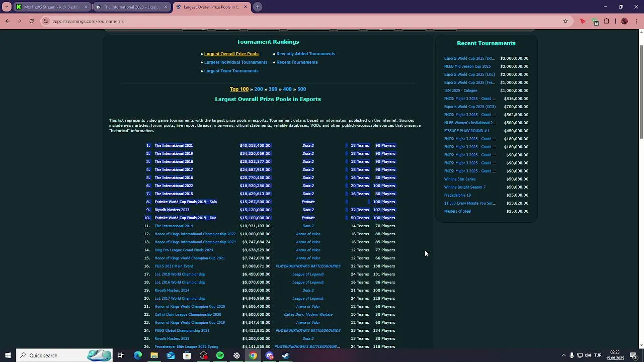Go to the 300 ranking page link
This screenshot has height=362, width=644.
pos(273,89)
